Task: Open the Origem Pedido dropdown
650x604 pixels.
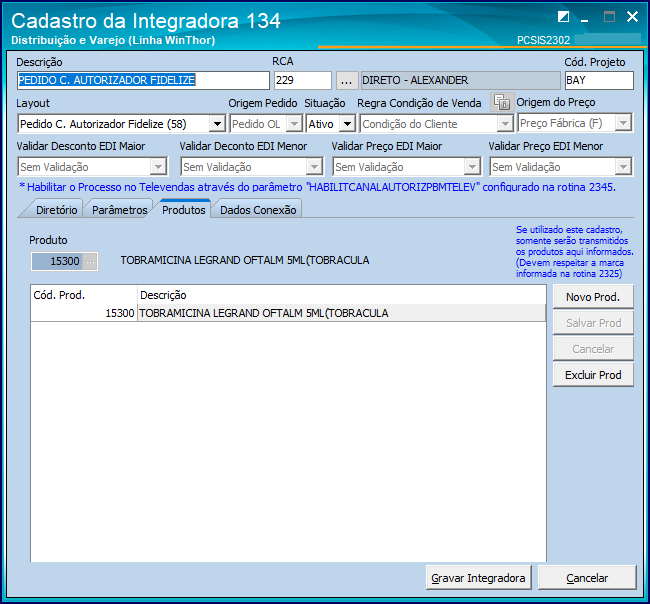Action: pyautogui.click(x=295, y=124)
